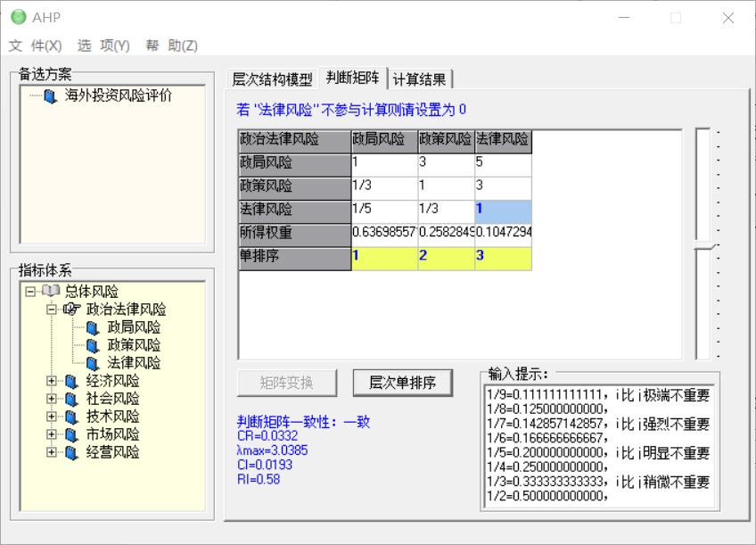The width and height of the screenshot is (756, 545).
Task: Click the open book icon for 总体风险
Action: coord(51,292)
